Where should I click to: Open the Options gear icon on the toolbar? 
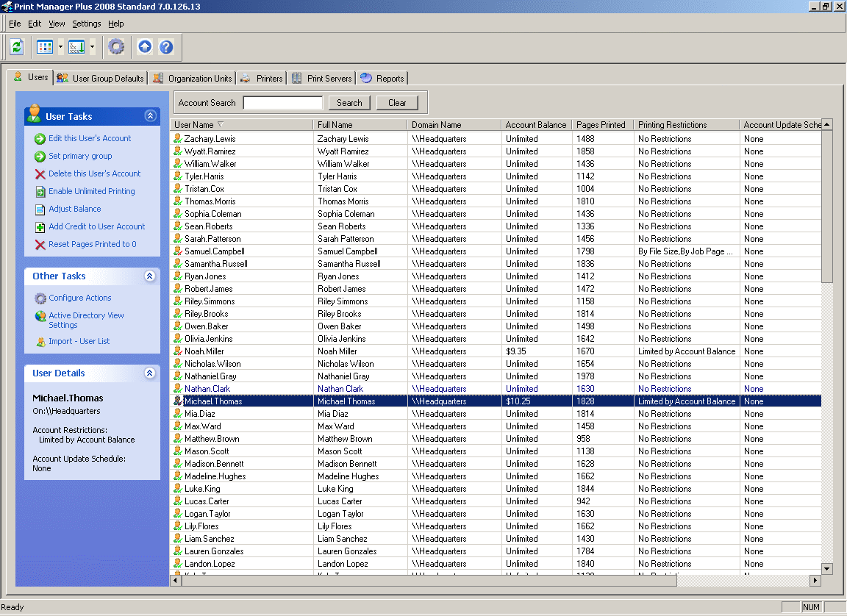(115, 47)
